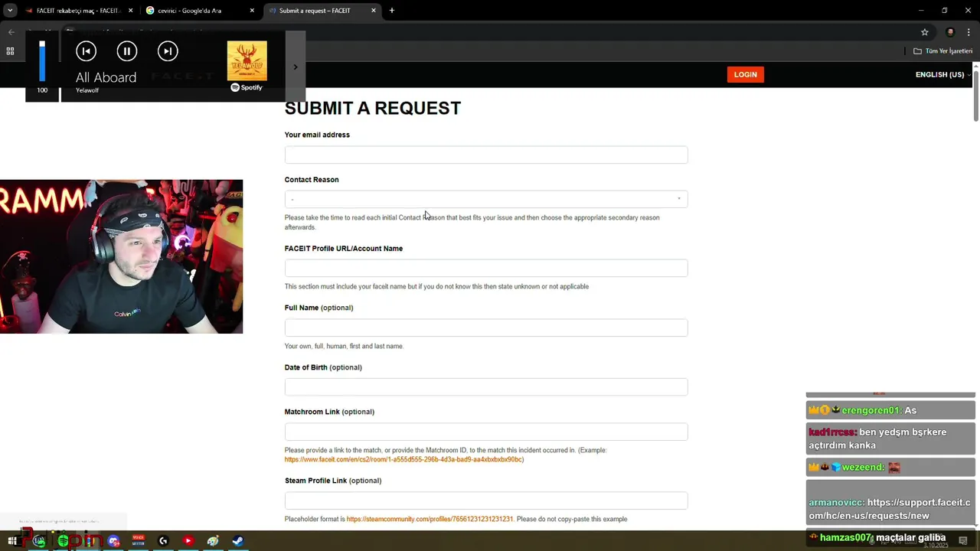980x551 pixels.
Task: Pause the song All Aboard
Action: [x=126, y=51]
